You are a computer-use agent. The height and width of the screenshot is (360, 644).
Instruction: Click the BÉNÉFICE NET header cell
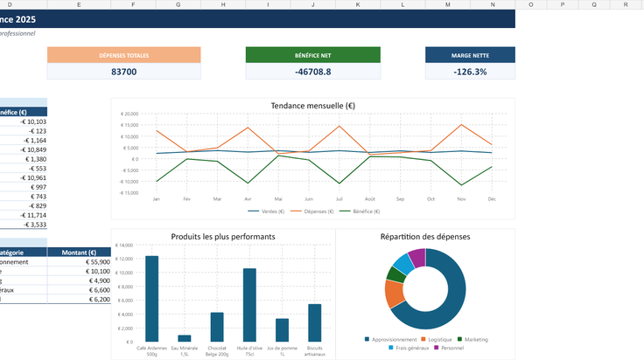[312, 55]
